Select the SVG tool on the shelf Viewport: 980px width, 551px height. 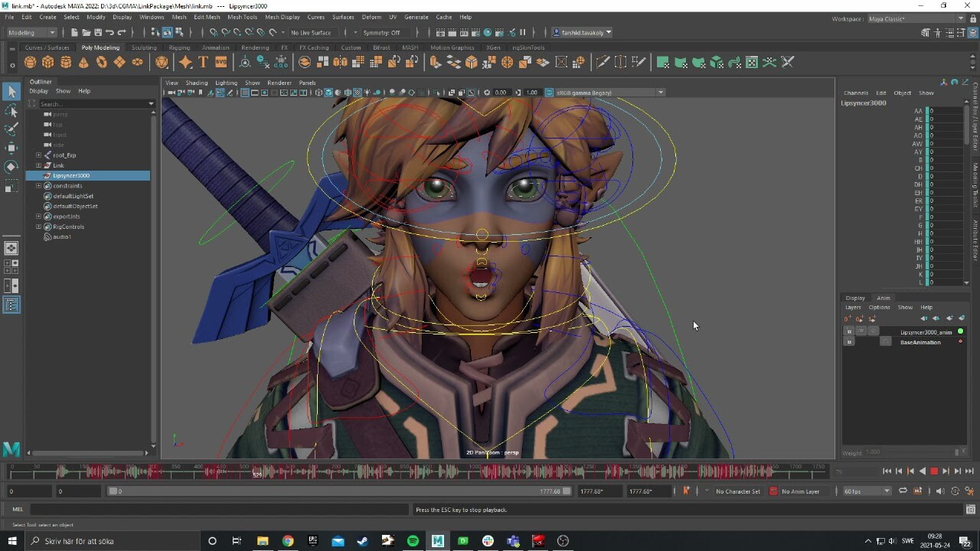click(220, 62)
